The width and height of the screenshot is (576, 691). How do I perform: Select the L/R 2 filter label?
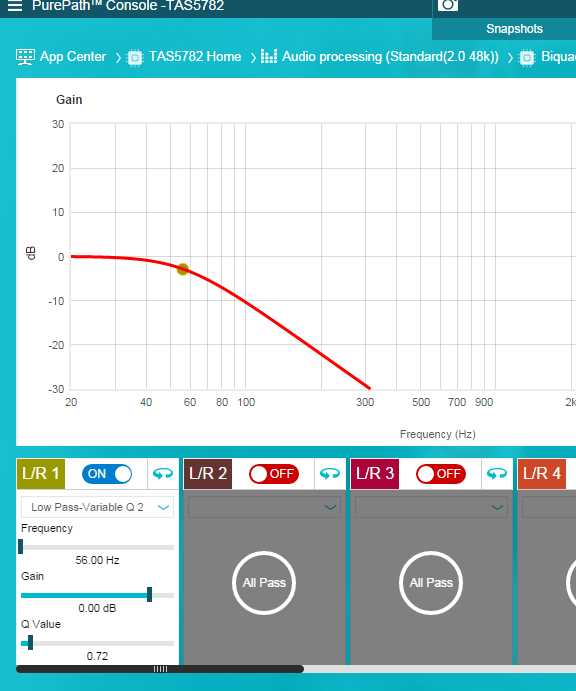point(208,474)
